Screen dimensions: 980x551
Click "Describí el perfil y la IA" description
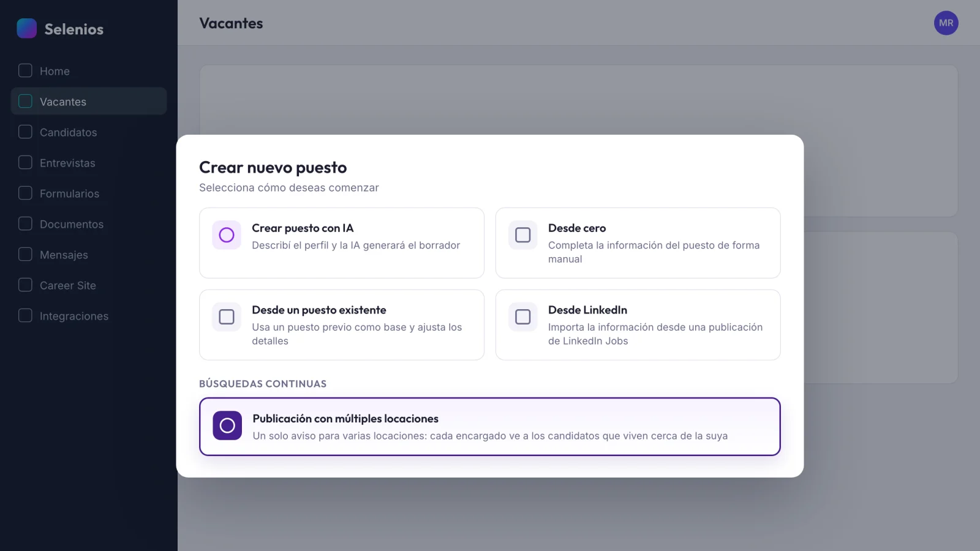tap(356, 245)
